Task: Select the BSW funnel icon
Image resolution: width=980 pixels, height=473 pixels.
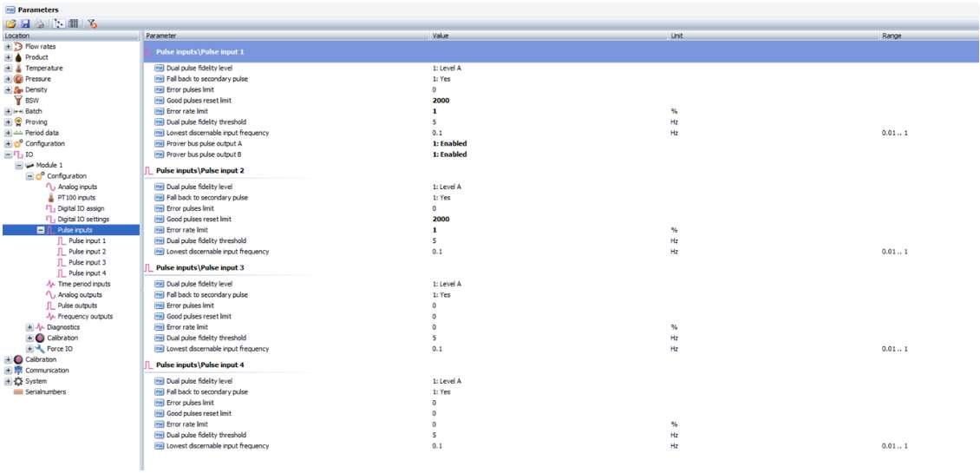Action: tap(19, 100)
